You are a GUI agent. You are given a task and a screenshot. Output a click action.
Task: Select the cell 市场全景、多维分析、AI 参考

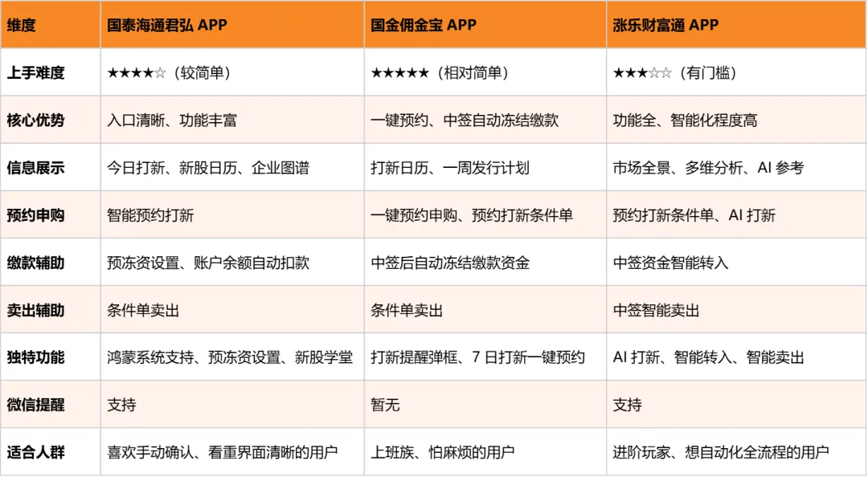pos(736,167)
